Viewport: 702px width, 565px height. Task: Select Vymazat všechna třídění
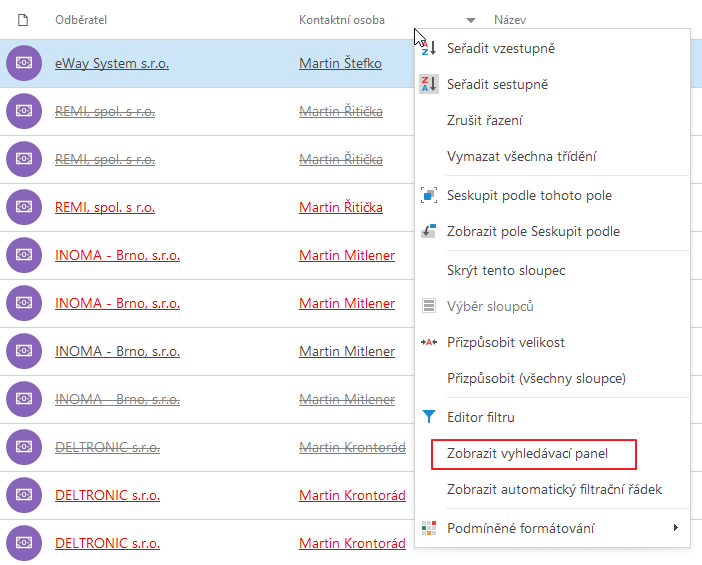(x=522, y=156)
